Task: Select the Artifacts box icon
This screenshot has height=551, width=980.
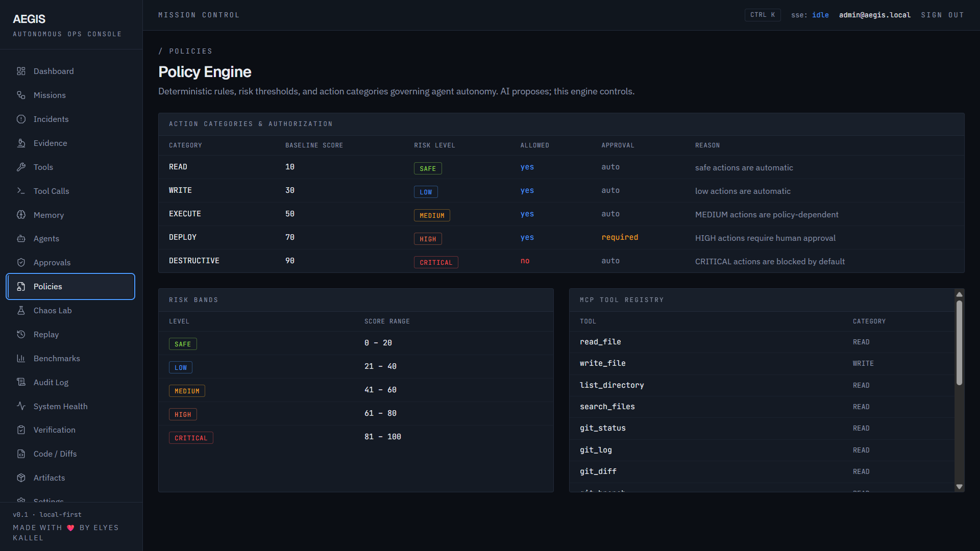Action: (x=21, y=478)
